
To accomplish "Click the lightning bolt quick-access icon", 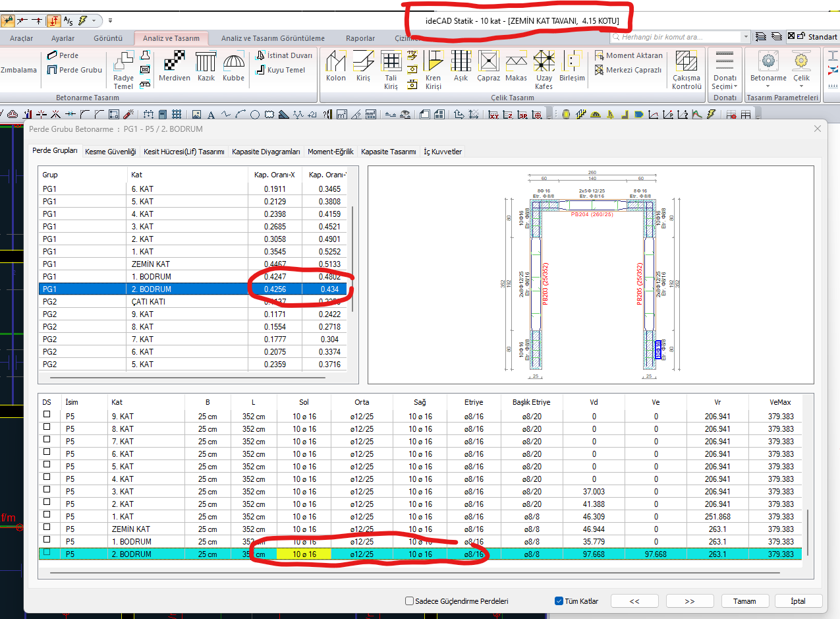I will 83,20.
